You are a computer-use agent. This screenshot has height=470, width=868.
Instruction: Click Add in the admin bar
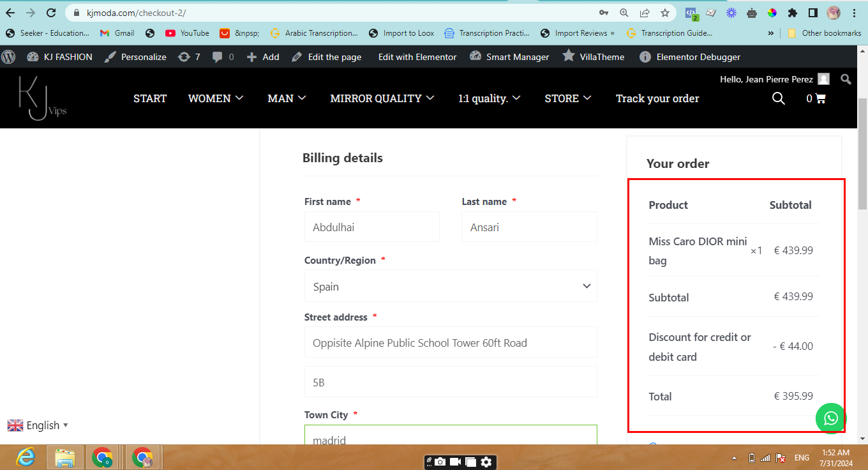click(263, 57)
